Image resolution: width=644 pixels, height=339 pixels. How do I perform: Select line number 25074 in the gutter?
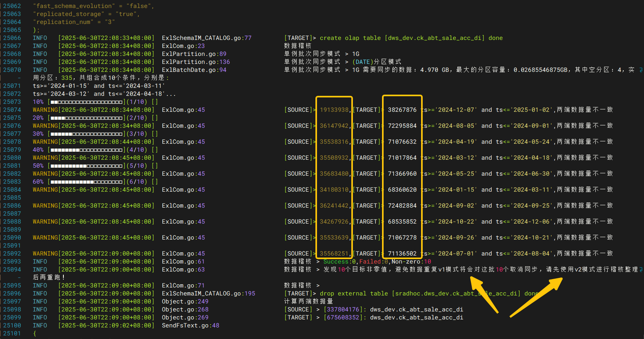12,110
